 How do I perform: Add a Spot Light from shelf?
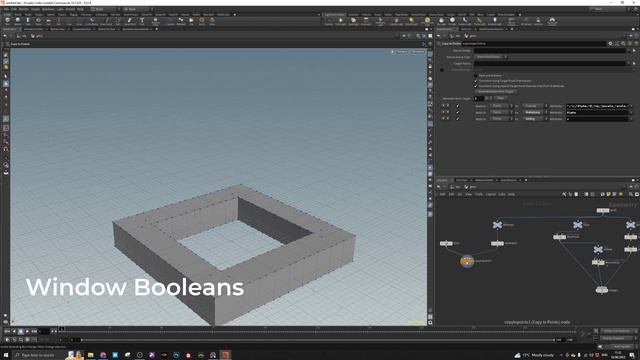tap(353, 21)
